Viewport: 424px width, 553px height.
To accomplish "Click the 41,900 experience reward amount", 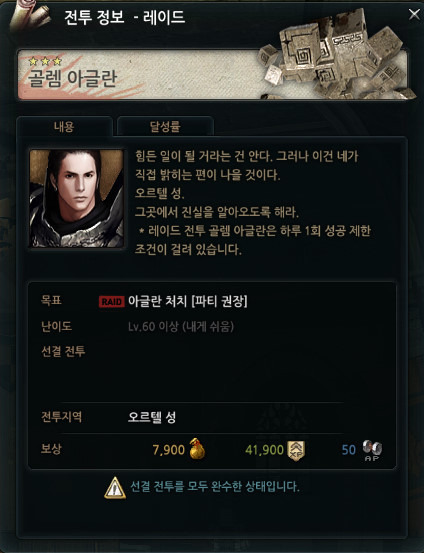I will (265, 450).
